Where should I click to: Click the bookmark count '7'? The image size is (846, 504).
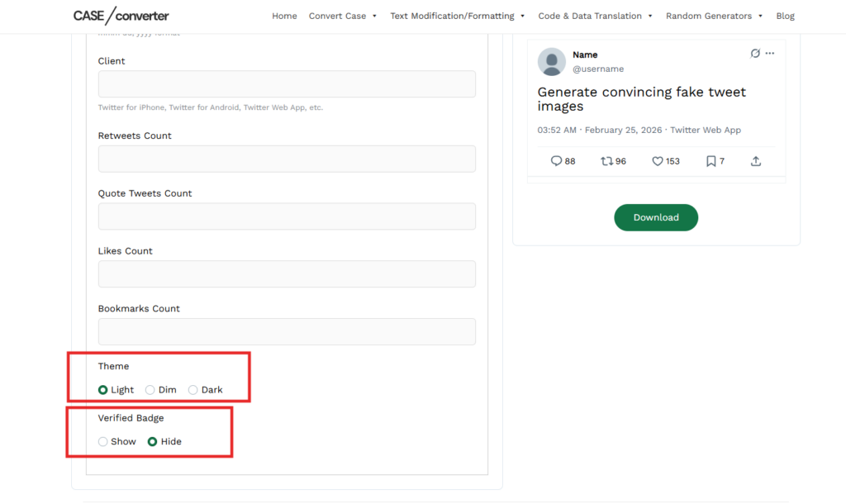(x=722, y=161)
